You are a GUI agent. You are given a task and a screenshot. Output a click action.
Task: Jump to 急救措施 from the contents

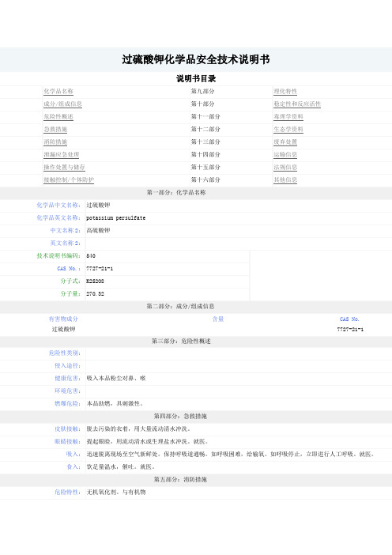(x=55, y=129)
